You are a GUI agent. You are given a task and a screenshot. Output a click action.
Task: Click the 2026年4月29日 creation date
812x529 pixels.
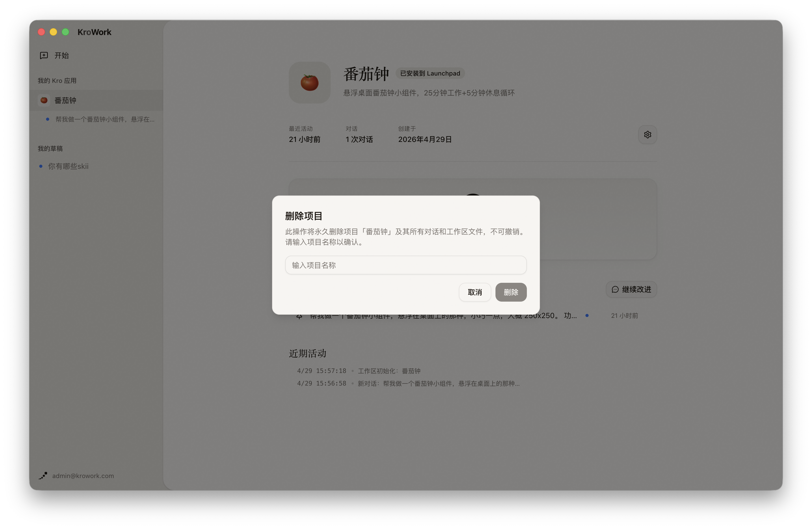[425, 139]
